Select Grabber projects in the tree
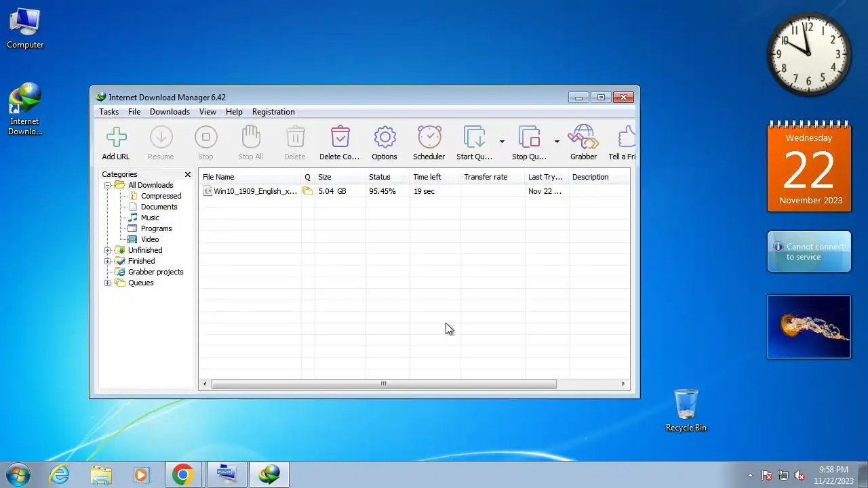The height and width of the screenshot is (488, 868). tap(155, 272)
